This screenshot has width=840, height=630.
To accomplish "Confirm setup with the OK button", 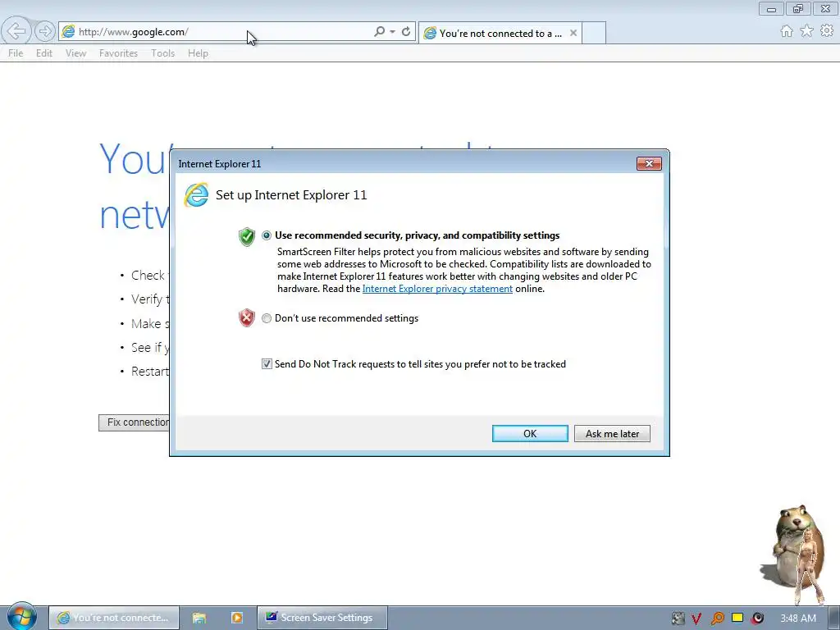I will [530, 433].
